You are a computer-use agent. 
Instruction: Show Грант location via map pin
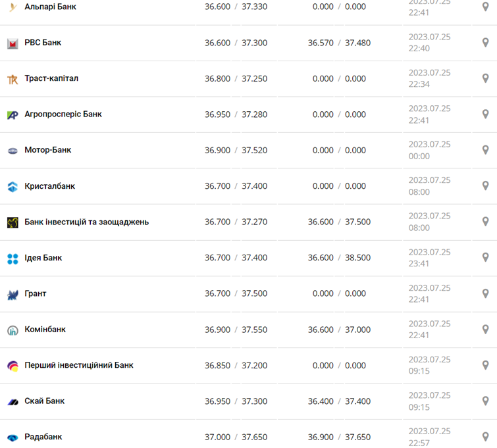coord(486,293)
